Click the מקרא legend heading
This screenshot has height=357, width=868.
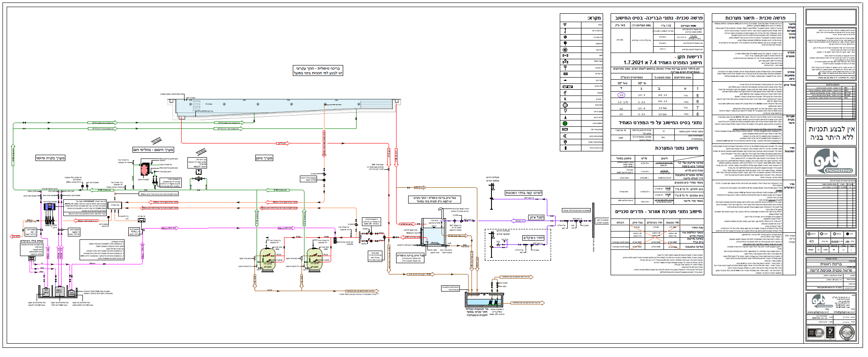pyautogui.click(x=594, y=18)
